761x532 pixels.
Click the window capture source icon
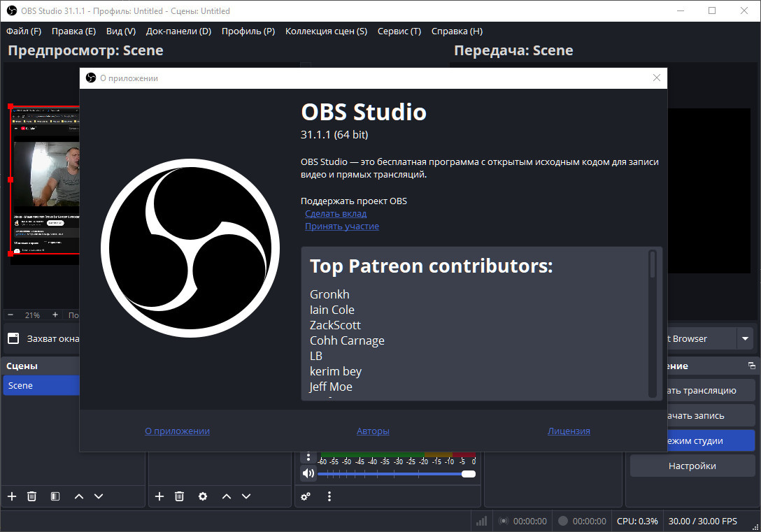[x=13, y=338]
